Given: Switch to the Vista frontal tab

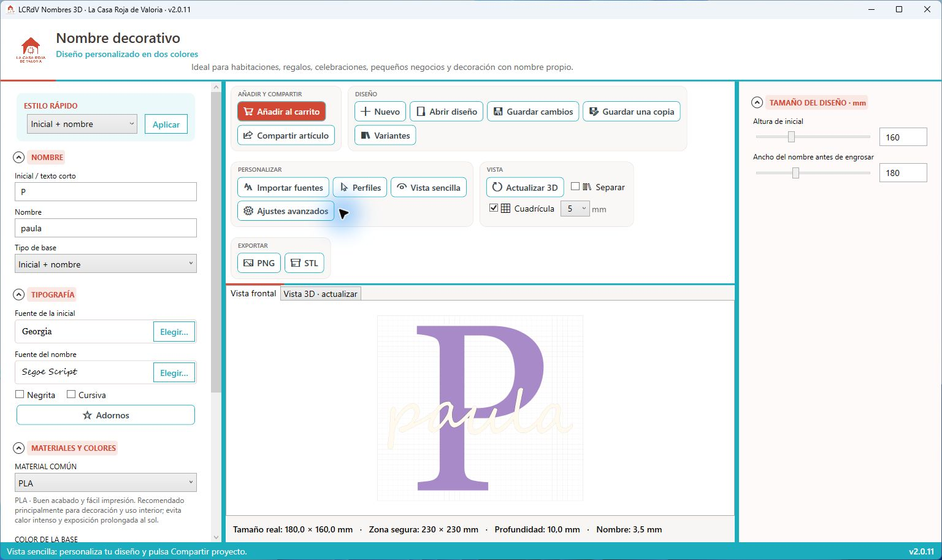Looking at the screenshot, I should tap(253, 293).
